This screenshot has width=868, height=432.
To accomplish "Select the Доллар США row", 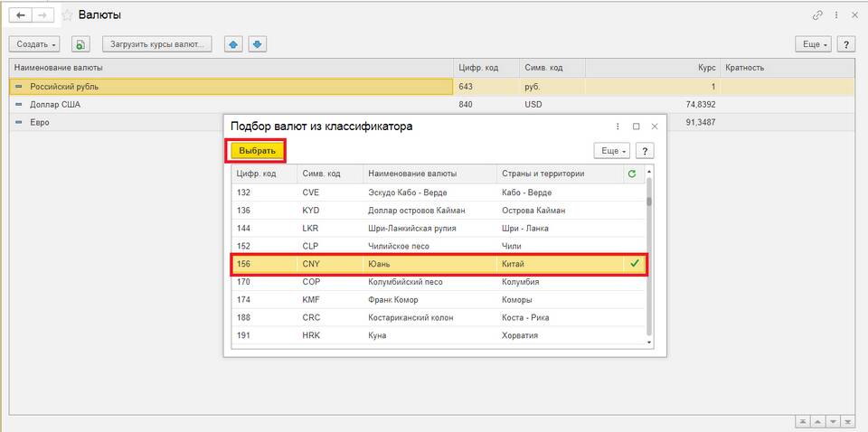I will (432, 105).
